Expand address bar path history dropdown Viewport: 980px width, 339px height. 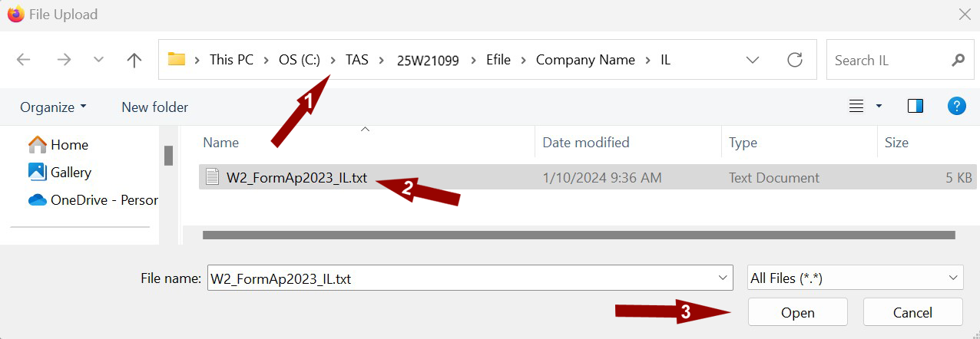coord(753,60)
